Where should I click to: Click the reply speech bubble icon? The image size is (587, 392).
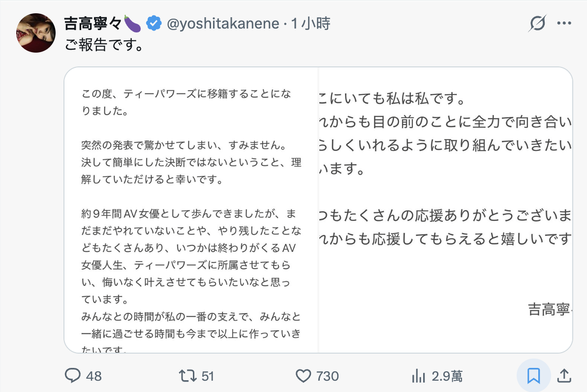coord(72,376)
